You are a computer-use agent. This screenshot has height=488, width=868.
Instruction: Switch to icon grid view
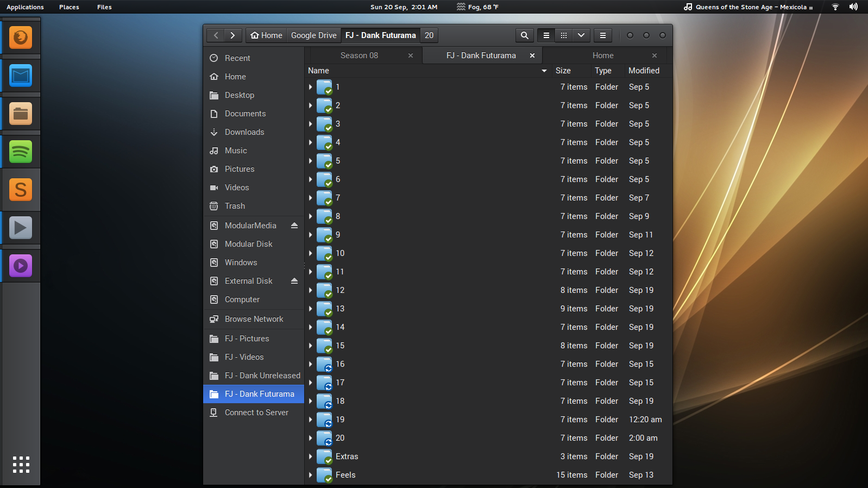pyautogui.click(x=564, y=35)
